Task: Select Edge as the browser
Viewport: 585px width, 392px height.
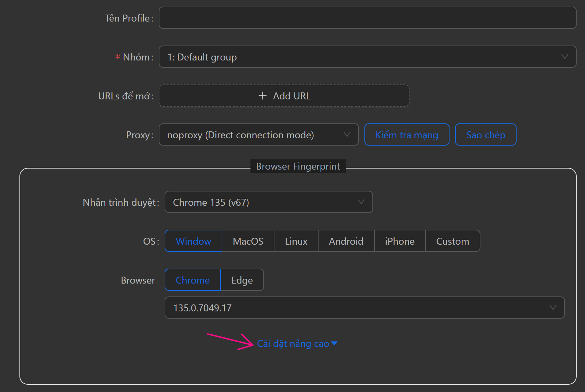Action: point(242,280)
